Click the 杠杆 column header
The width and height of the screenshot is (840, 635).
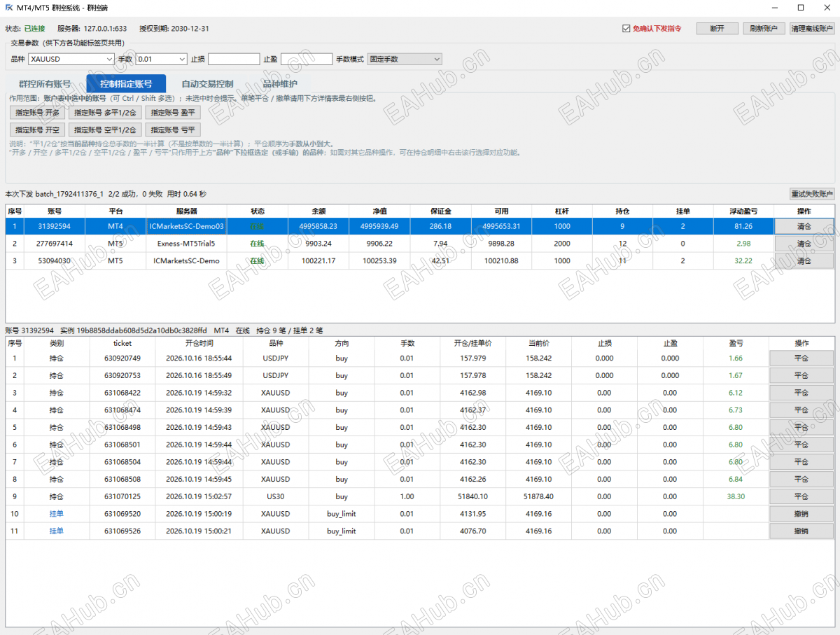562,211
